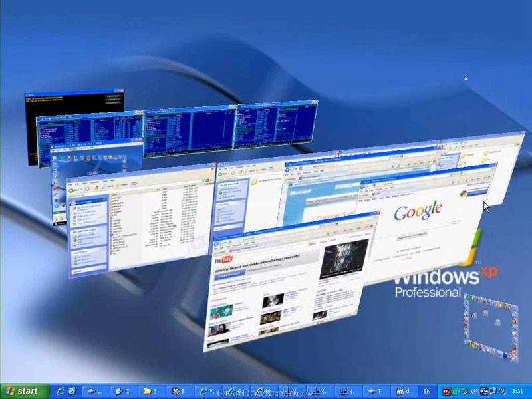Screen dimensions: 532x399
Task: Click Back in the Explorer window with file list
Action: [x=74, y=190]
